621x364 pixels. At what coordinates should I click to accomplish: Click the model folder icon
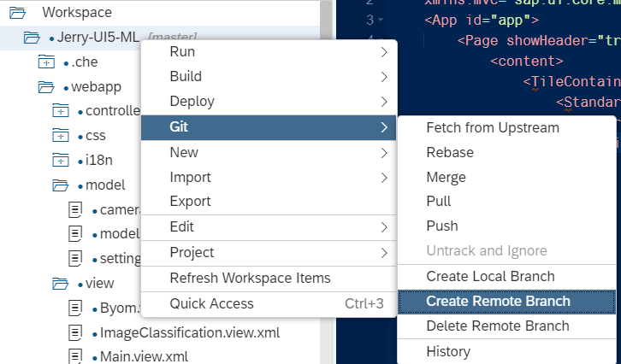(x=60, y=185)
